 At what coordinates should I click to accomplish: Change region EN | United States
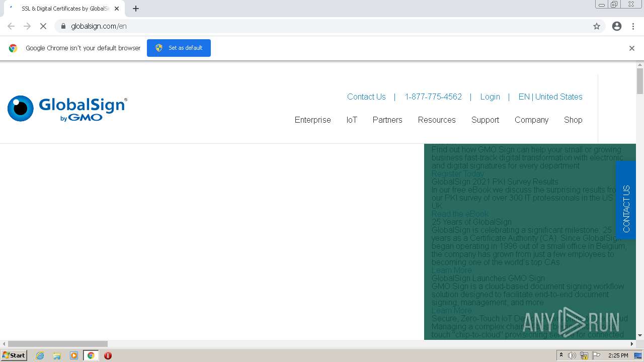pos(550,97)
